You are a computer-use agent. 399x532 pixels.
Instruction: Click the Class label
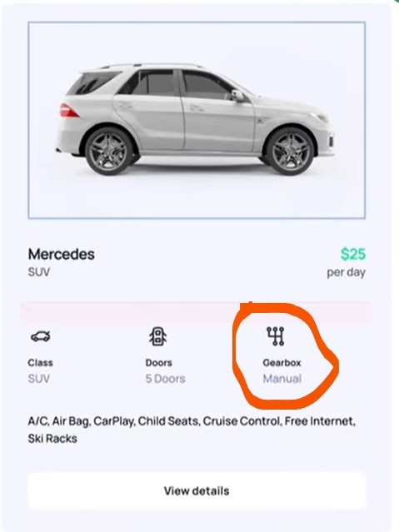(x=41, y=363)
